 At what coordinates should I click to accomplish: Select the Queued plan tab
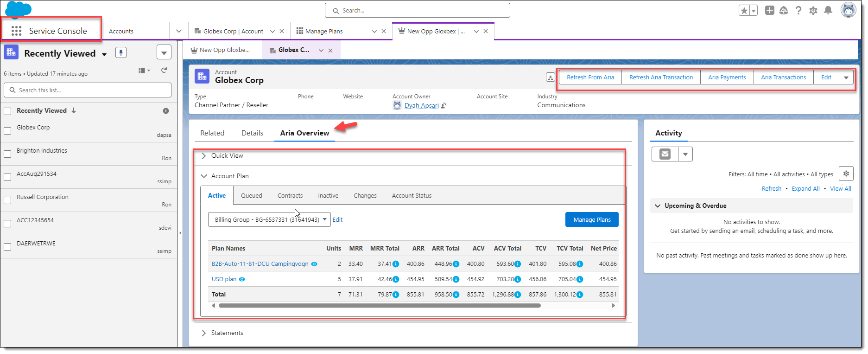click(252, 196)
